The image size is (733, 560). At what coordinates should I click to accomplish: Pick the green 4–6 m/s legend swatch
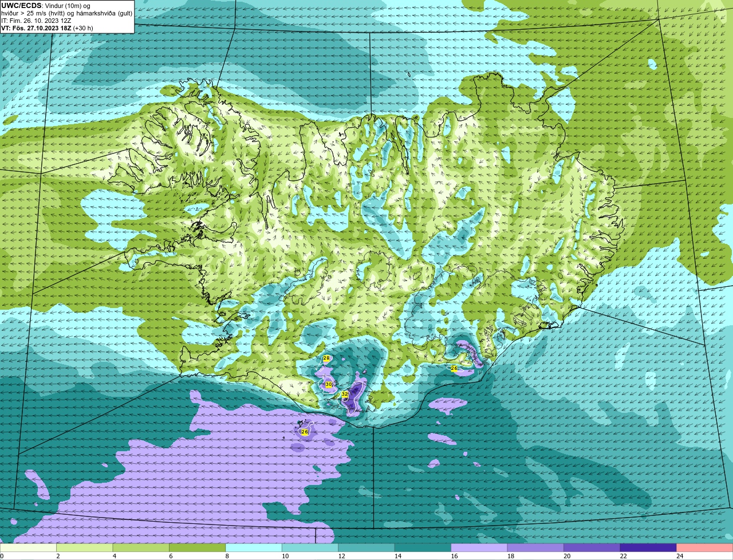(141, 547)
